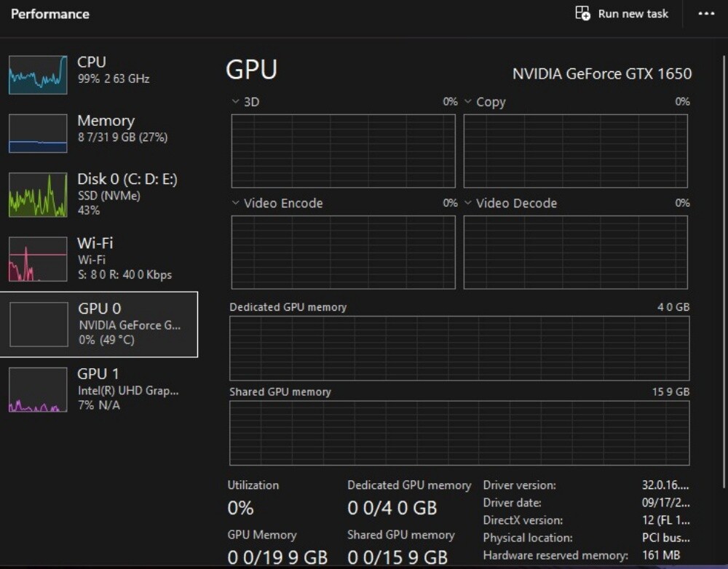The width and height of the screenshot is (728, 569).
Task: Click the Disk 0 green activity thumbnail
Action: (x=38, y=194)
